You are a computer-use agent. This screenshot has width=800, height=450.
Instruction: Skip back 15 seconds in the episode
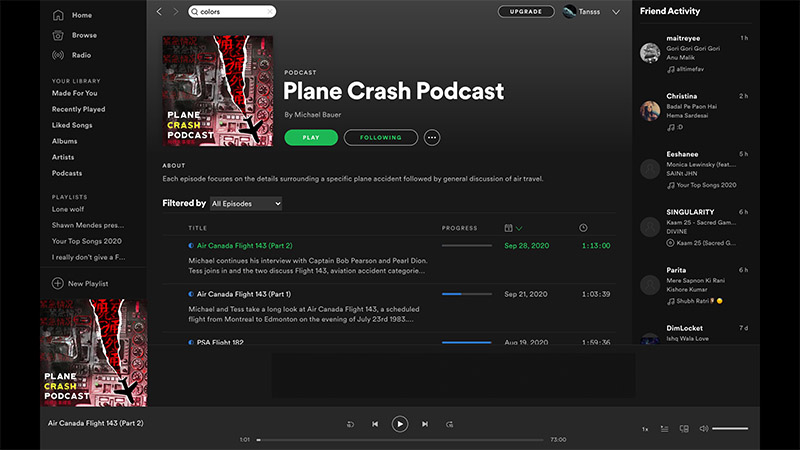[x=351, y=424]
